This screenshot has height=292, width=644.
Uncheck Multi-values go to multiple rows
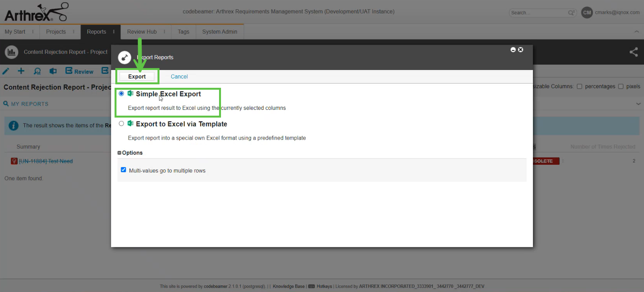point(123,170)
